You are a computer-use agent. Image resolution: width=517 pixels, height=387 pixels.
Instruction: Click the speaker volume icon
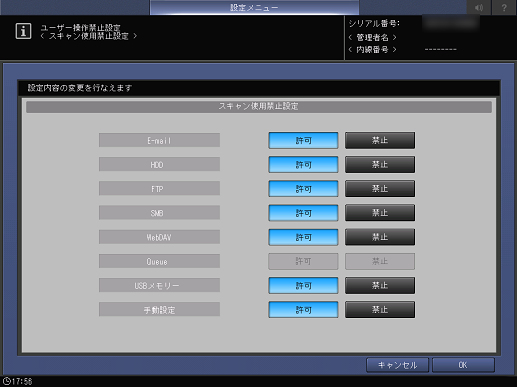(479, 7)
